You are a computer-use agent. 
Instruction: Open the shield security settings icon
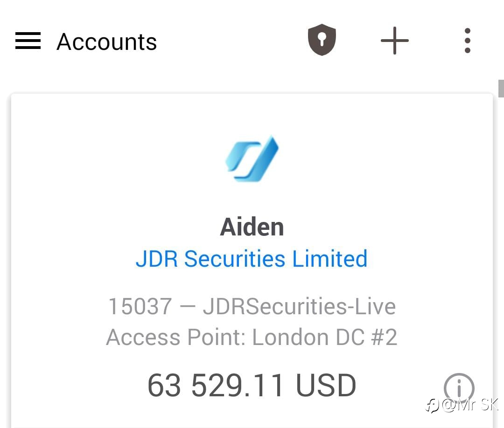point(322,40)
